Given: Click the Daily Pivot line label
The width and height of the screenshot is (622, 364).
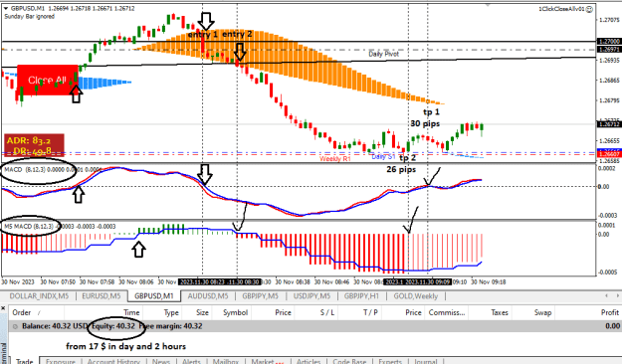Looking at the screenshot, I should [x=383, y=54].
